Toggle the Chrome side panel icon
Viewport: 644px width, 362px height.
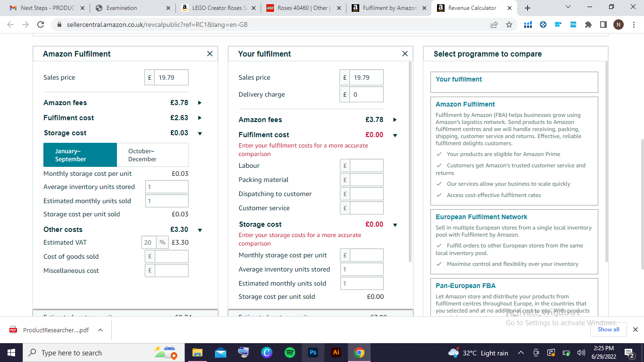[x=603, y=25]
